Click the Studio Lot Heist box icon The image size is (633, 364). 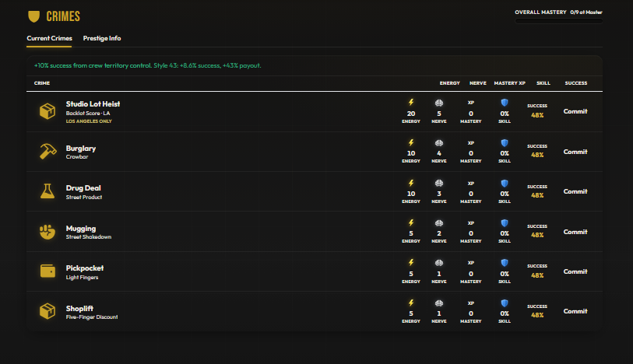coord(47,111)
